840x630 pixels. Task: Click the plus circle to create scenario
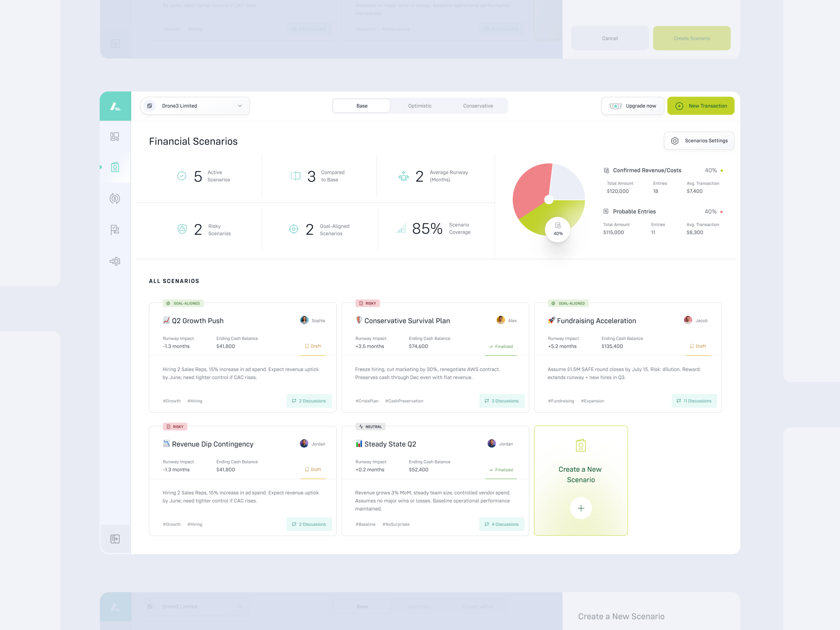click(581, 508)
